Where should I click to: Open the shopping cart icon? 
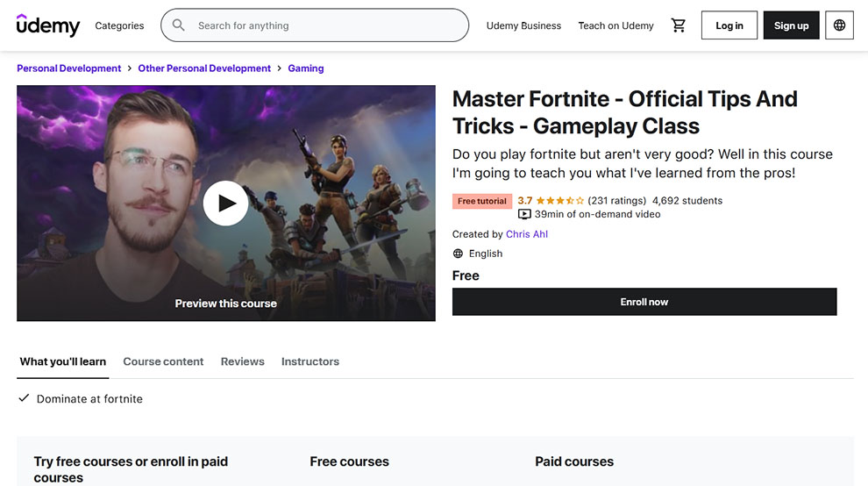pyautogui.click(x=678, y=25)
